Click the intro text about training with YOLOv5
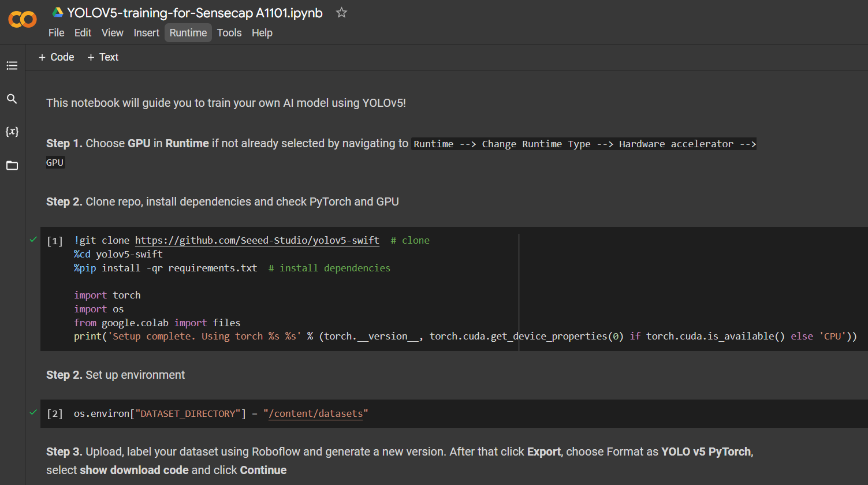 226,103
